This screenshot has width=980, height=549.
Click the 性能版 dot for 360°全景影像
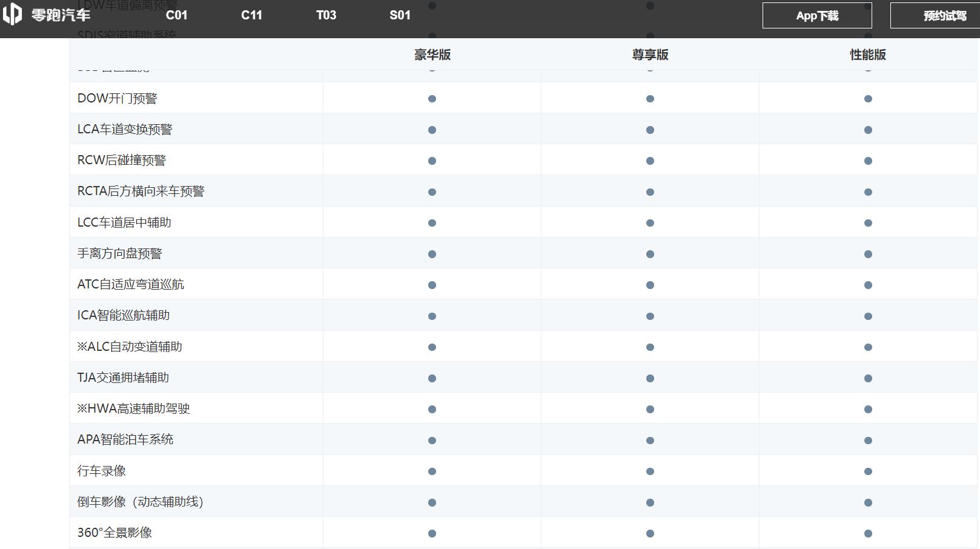868,534
